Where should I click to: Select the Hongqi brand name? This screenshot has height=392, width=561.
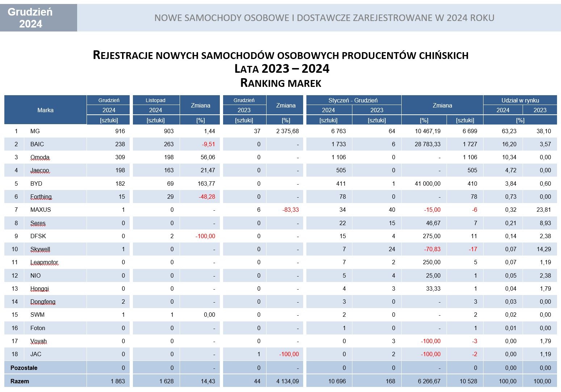[39, 289]
